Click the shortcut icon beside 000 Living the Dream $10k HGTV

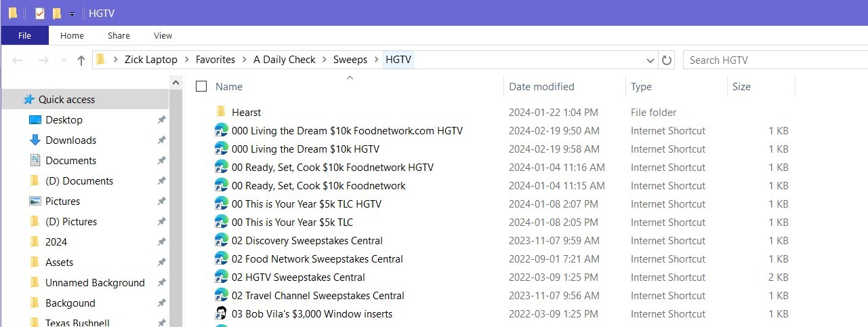pos(221,149)
